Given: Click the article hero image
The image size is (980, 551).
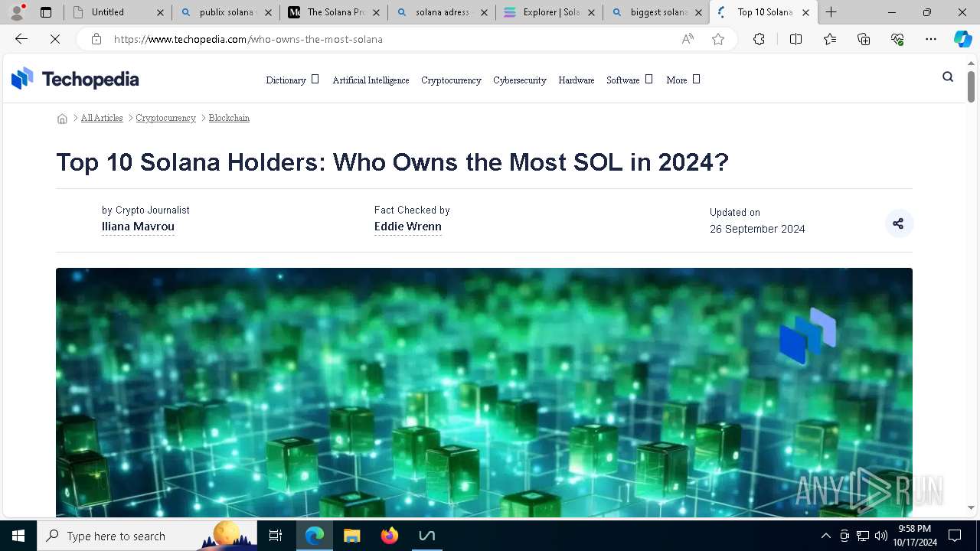Looking at the screenshot, I should (x=484, y=392).
